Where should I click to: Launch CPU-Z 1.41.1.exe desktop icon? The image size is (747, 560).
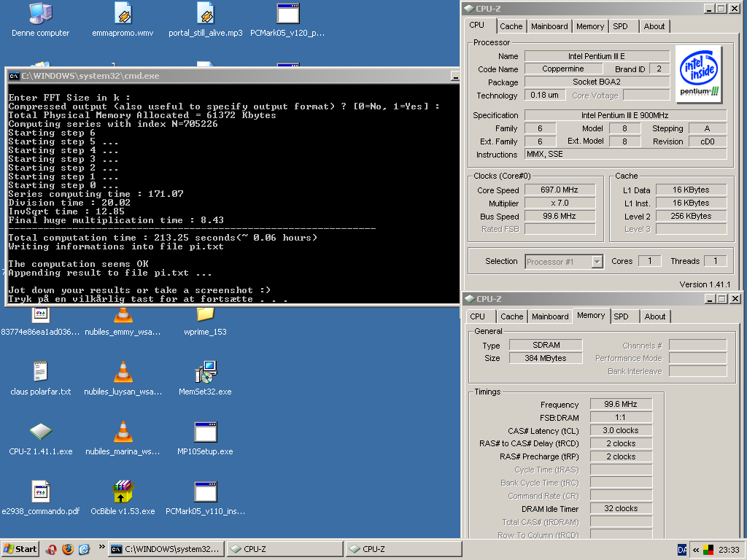[41, 432]
